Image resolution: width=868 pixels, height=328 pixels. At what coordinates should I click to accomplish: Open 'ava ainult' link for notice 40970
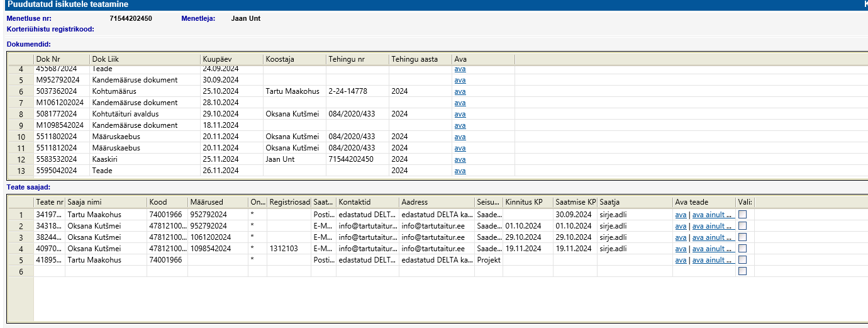[x=713, y=249]
